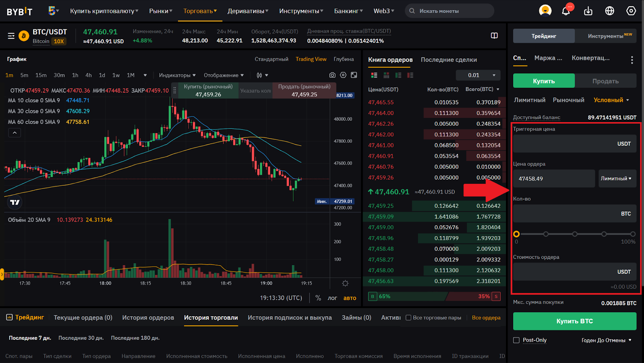The width and height of the screenshot is (644, 363).
Task: Open the Все ордера link
Action: click(486, 318)
